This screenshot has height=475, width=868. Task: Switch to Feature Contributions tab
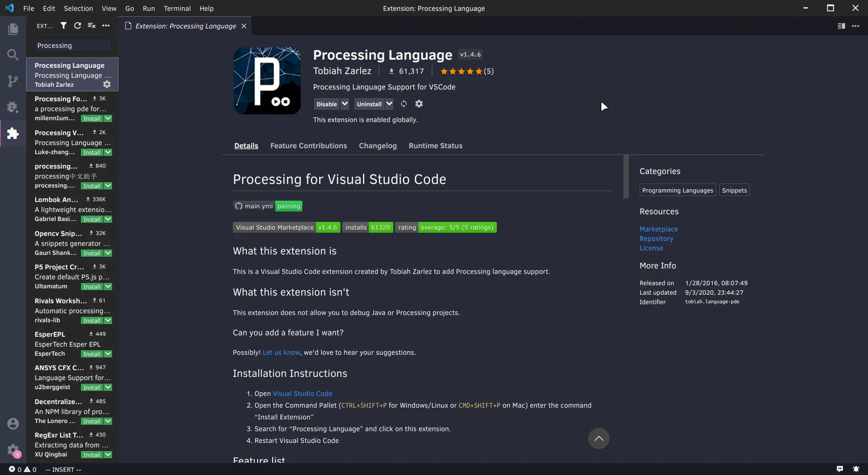308,146
